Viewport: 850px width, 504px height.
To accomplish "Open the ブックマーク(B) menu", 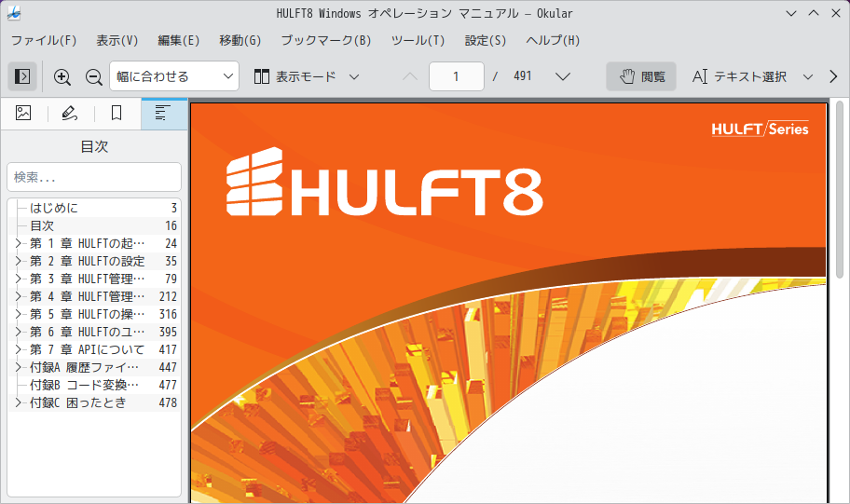I will pyautogui.click(x=325, y=40).
